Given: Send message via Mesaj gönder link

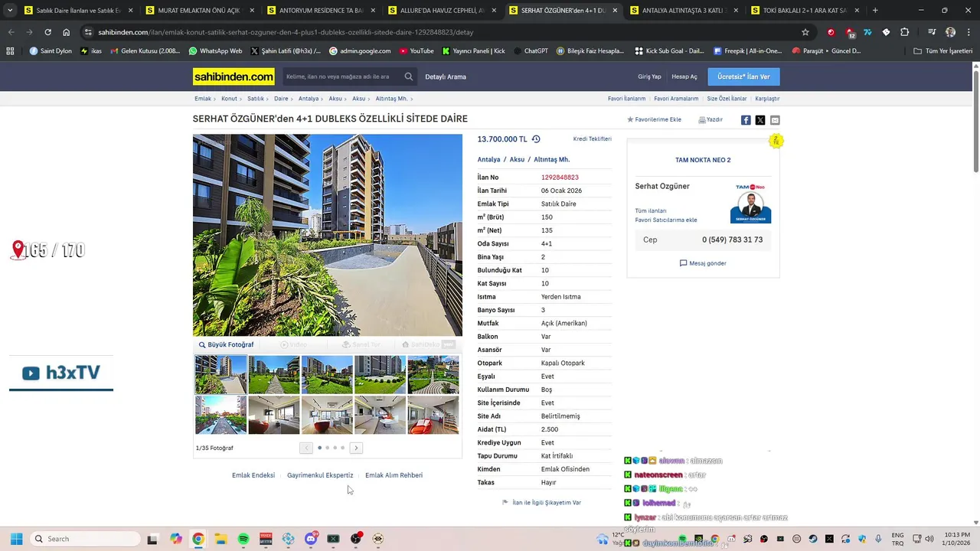Looking at the screenshot, I should pyautogui.click(x=703, y=263).
